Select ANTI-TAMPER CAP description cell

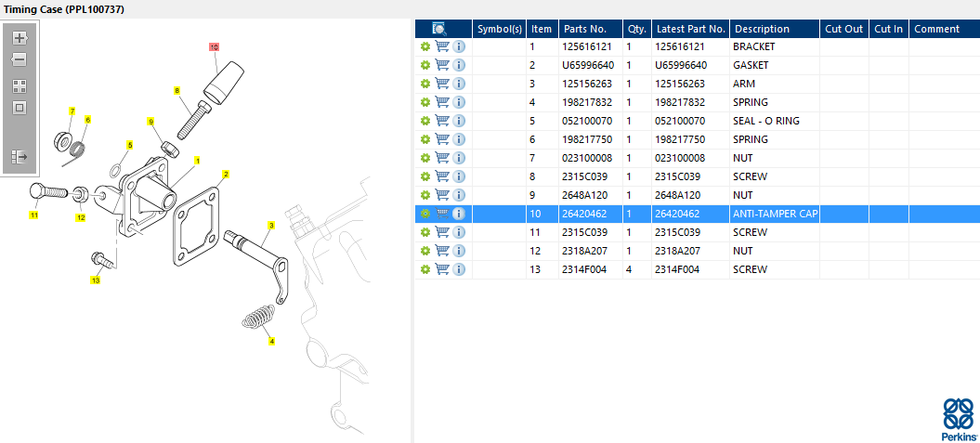775,214
